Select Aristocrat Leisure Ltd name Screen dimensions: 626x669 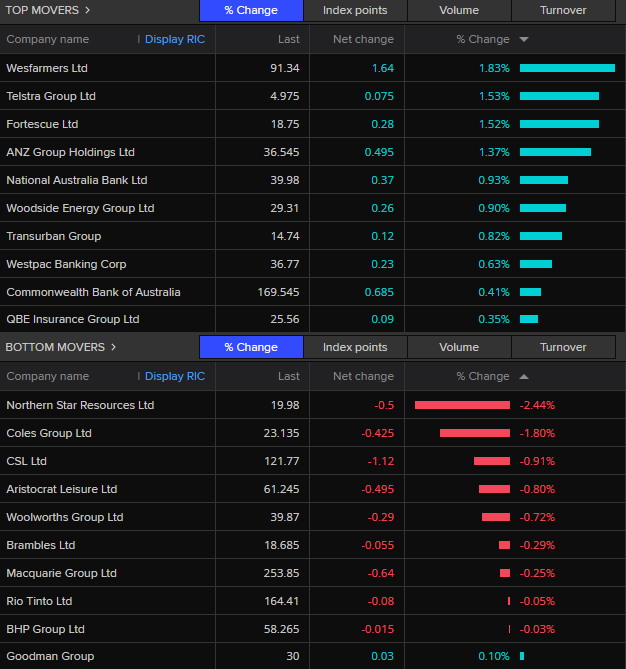point(62,489)
